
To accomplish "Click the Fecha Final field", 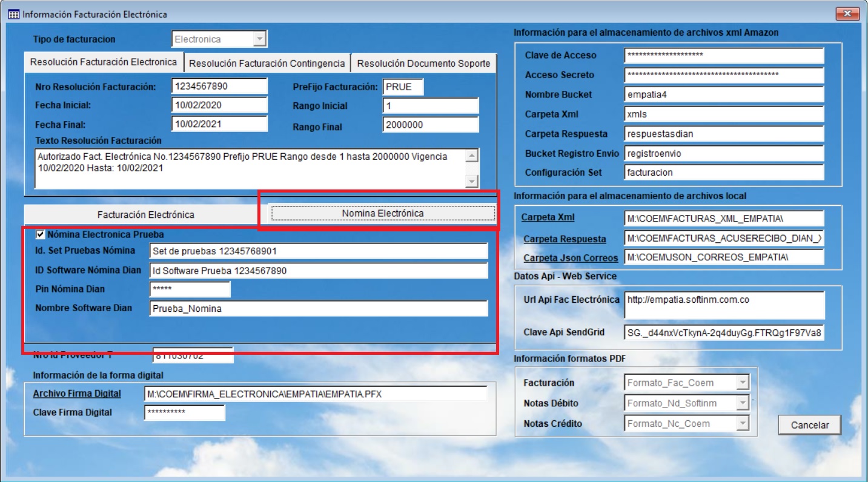I will point(219,125).
